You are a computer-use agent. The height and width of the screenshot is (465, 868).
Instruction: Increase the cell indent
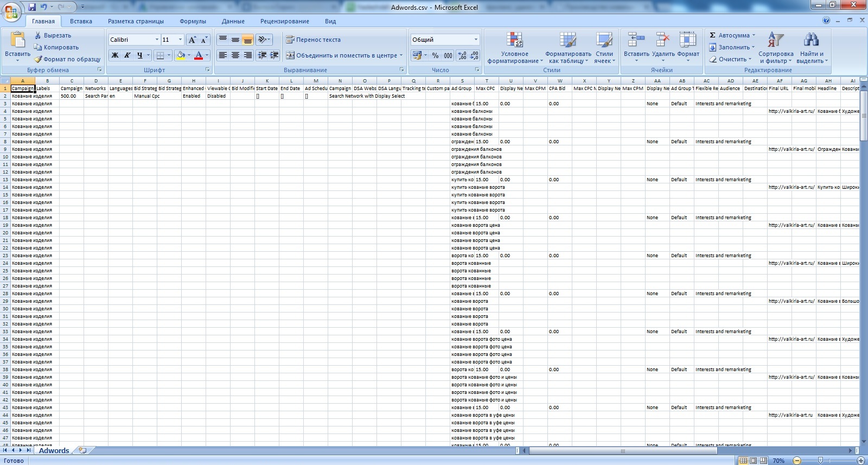coord(275,55)
